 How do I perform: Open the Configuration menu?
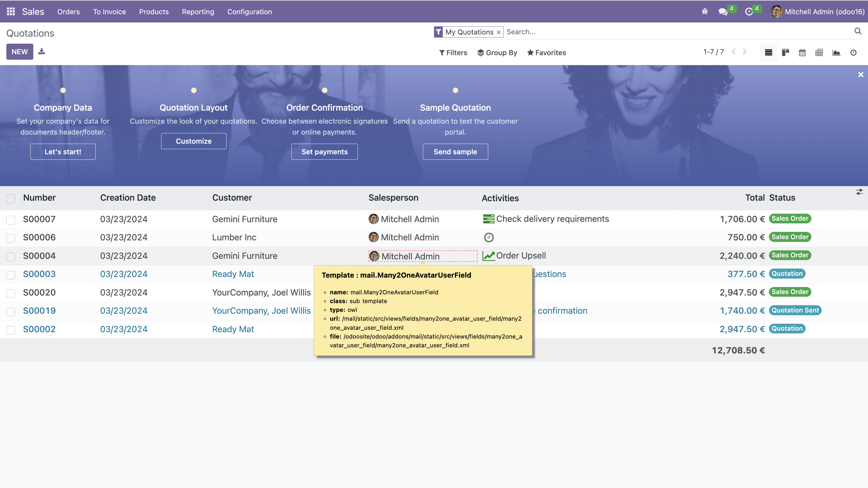click(249, 12)
